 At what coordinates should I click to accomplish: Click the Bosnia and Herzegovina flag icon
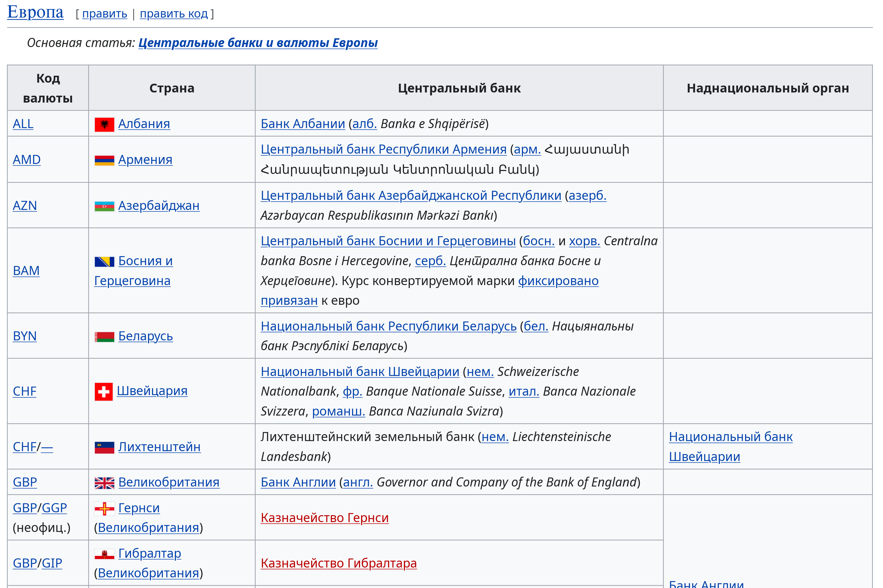[104, 262]
